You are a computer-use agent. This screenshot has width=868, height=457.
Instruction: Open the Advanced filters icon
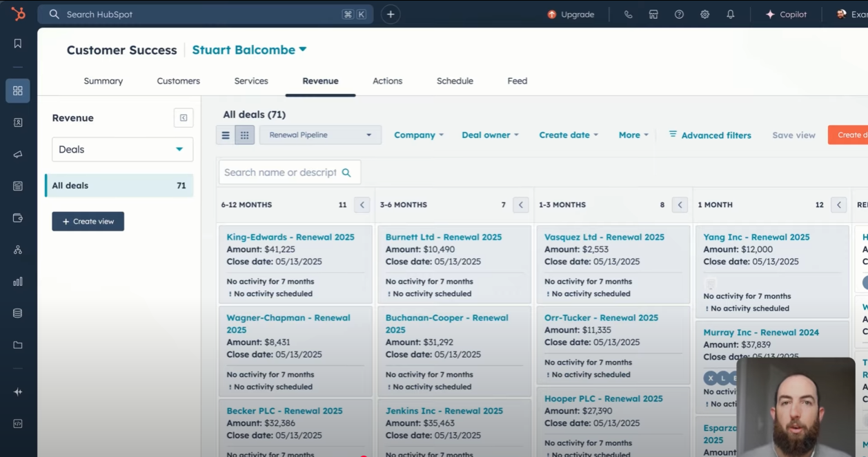point(673,135)
